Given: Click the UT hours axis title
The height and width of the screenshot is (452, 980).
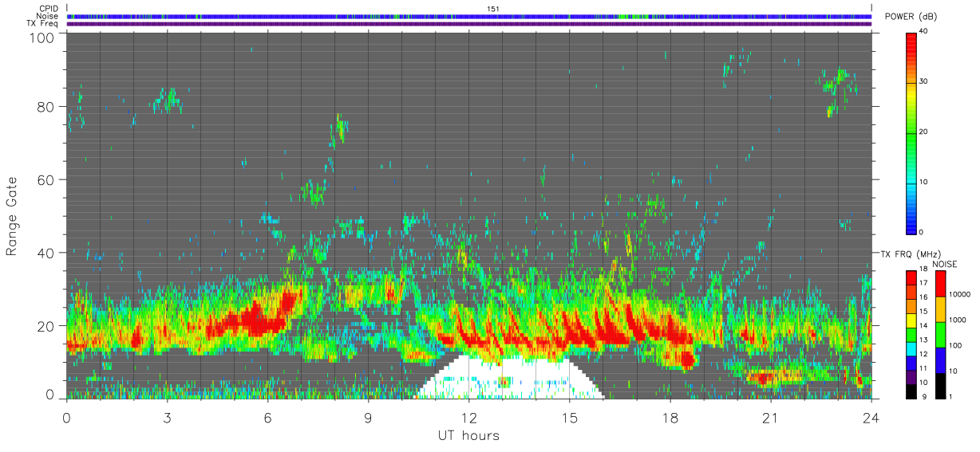Looking at the screenshot, I should coord(468,435).
